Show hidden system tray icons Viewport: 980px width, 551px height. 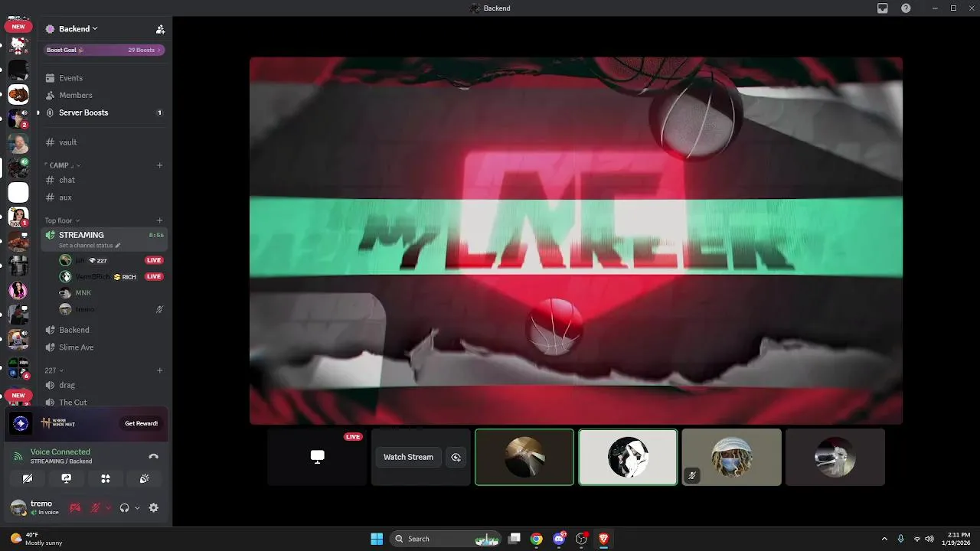884,539
